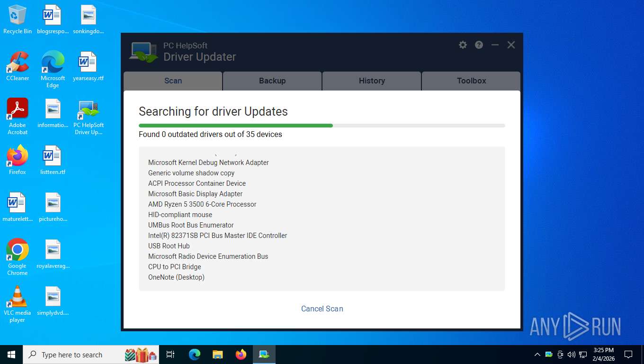Select Microsoft Radio Device Enumeration Bus
This screenshot has height=364, width=644.
pyautogui.click(x=208, y=256)
